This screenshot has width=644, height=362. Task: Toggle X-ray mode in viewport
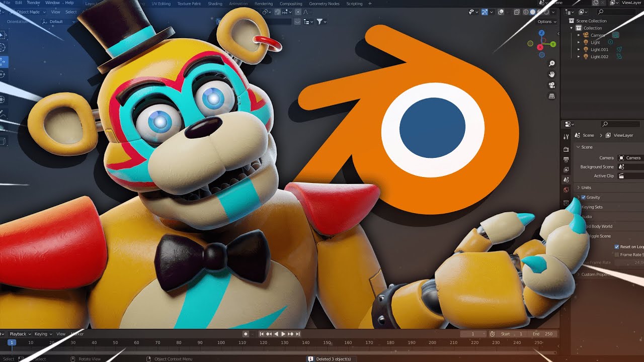(517, 12)
